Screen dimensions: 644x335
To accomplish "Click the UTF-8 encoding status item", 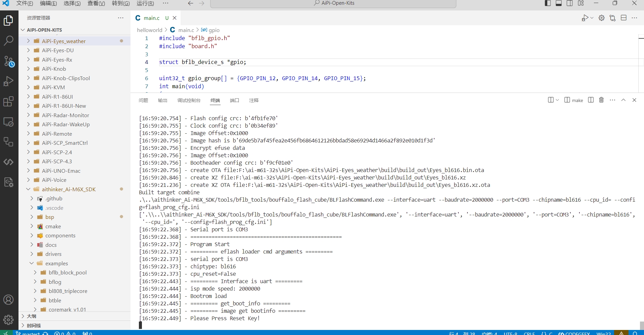I will 510,333.
